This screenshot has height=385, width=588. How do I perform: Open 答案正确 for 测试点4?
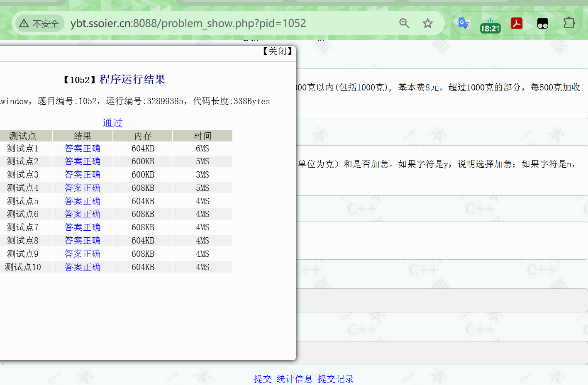[x=83, y=188]
